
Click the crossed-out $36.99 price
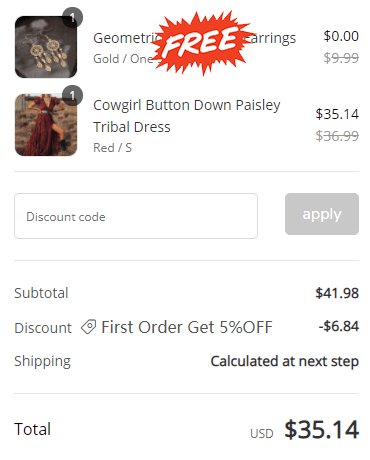click(337, 136)
